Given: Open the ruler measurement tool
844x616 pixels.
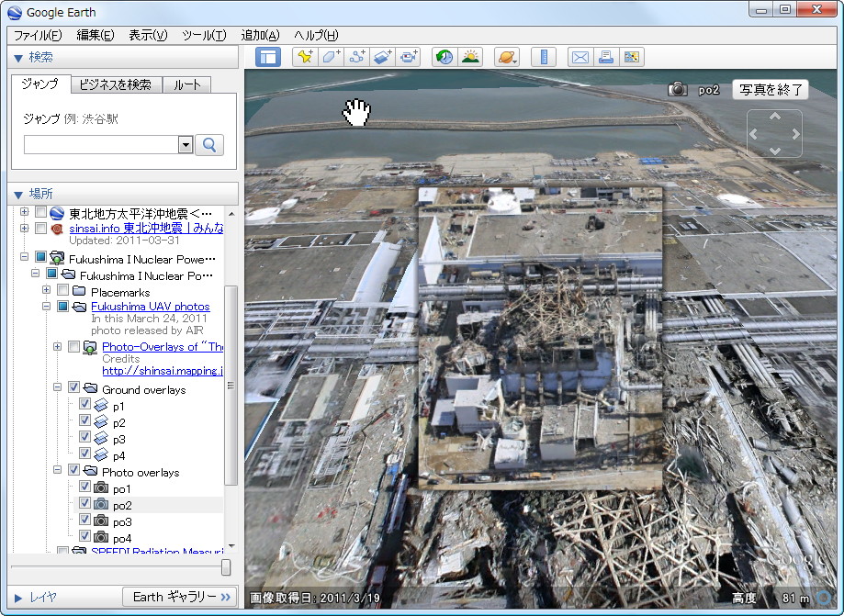Looking at the screenshot, I should (544, 57).
